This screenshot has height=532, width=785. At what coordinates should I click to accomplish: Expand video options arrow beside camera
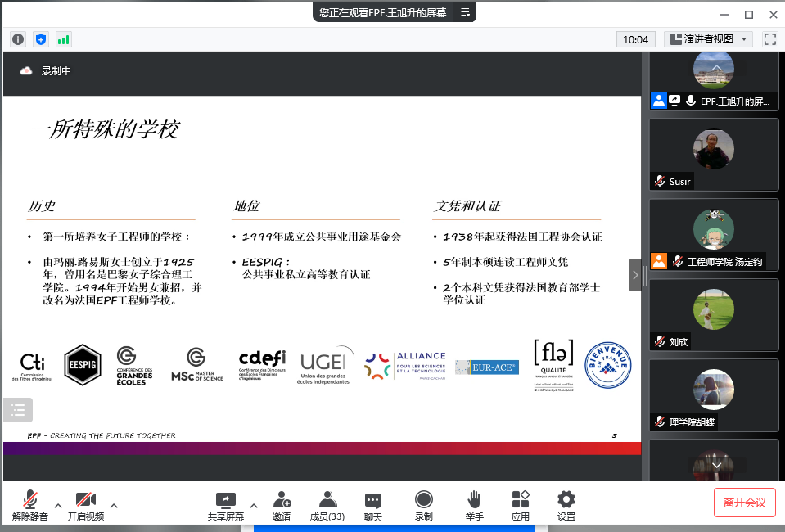pyautogui.click(x=114, y=505)
